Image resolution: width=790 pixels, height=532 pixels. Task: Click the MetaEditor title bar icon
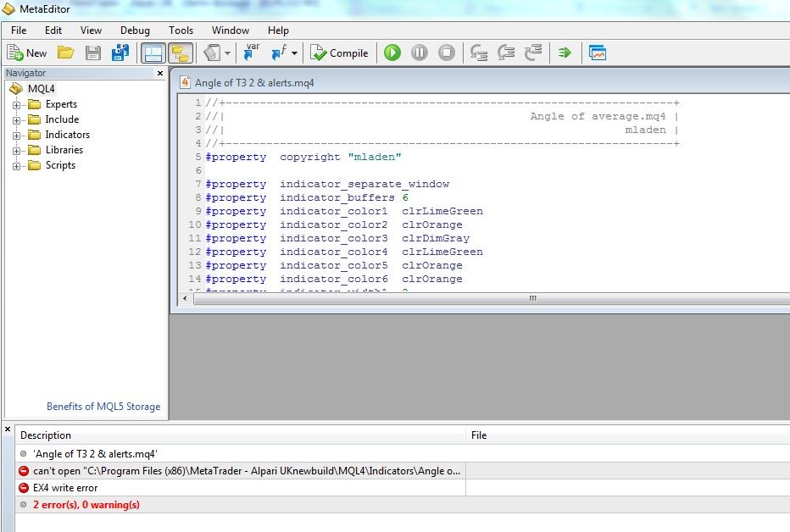(8, 9)
